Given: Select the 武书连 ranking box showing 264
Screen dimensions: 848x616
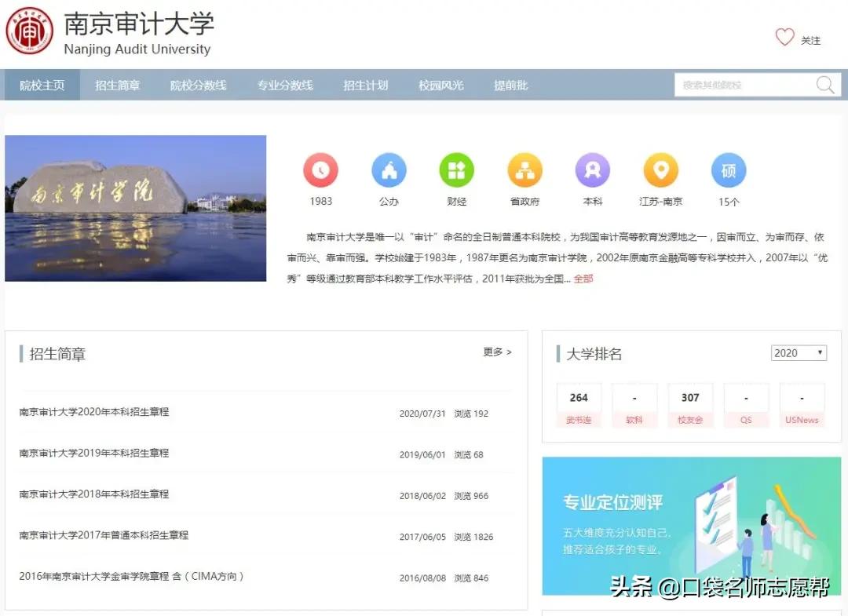Looking at the screenshot, I should point(579,406).
